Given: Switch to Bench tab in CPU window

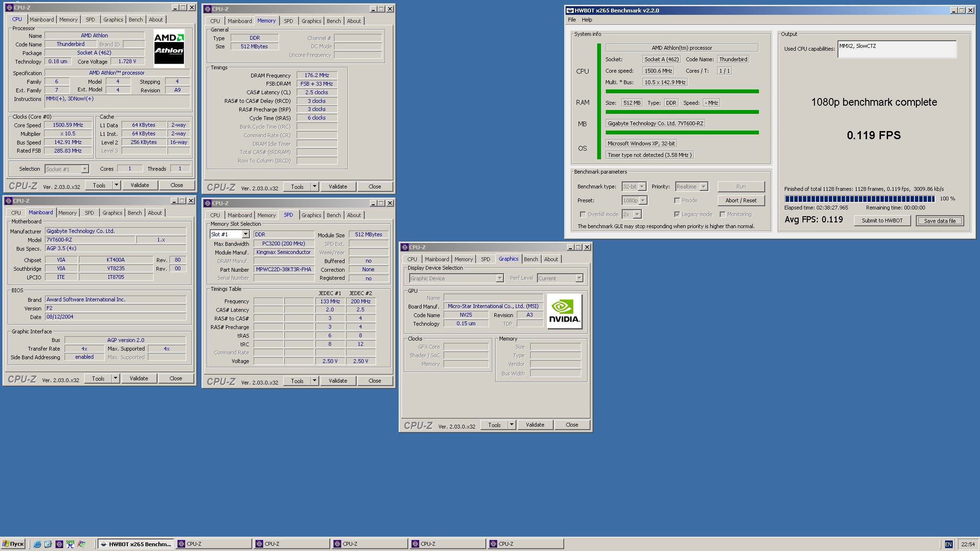Looking at the screenshot, I should point(136,20).
